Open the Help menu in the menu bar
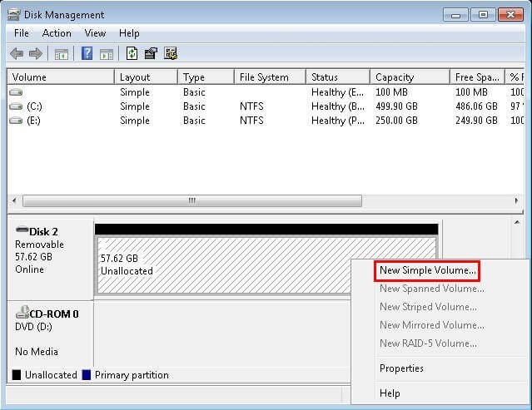This screenshot has width=532, height=410. coord(129,33)
